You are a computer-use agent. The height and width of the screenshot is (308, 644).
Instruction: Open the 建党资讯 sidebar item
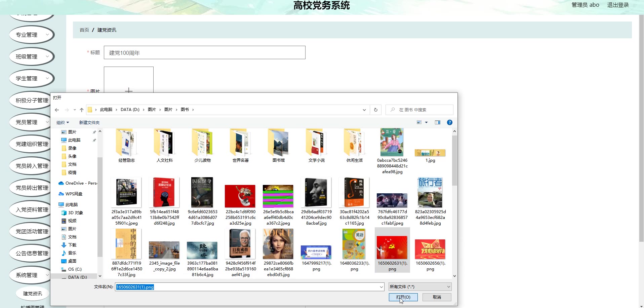[x=33, y=294]
